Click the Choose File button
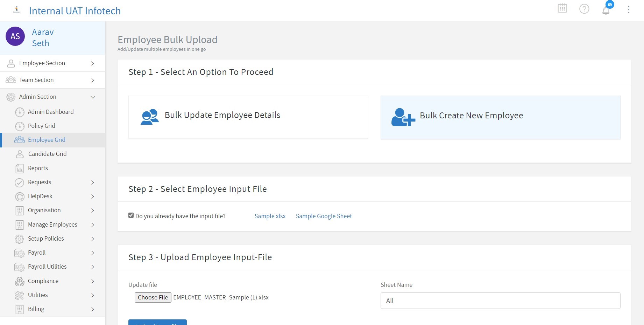This screenshot has width=644, height=325. [x=153, y=297]
